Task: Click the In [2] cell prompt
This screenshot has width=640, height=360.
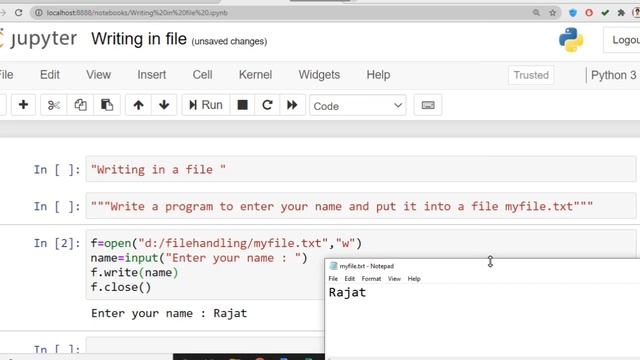Action: pos(57,243)
